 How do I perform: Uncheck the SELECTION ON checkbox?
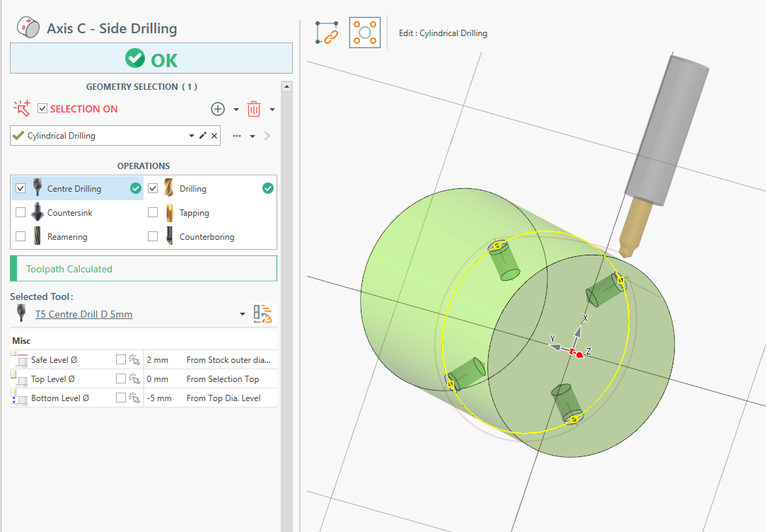[x=42, y=109]
